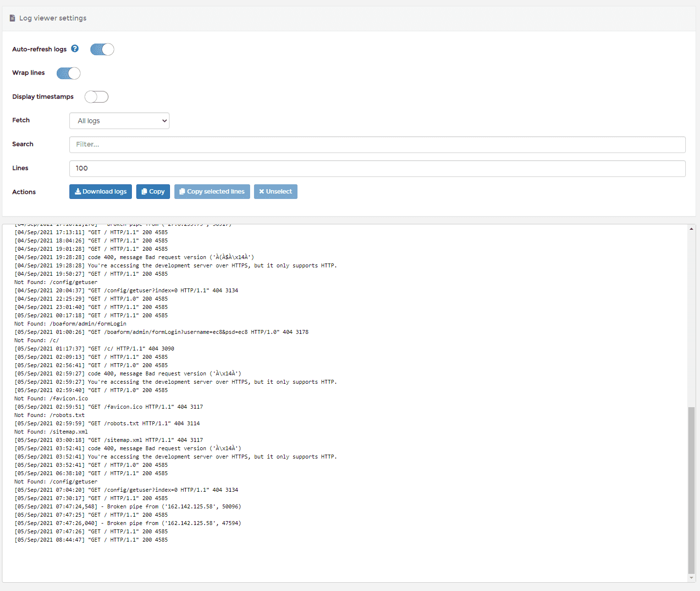Screen dimensions: 700x591
Task: Select the 02:59:59 GET /robots.txt line
Action: click(107, 423)
